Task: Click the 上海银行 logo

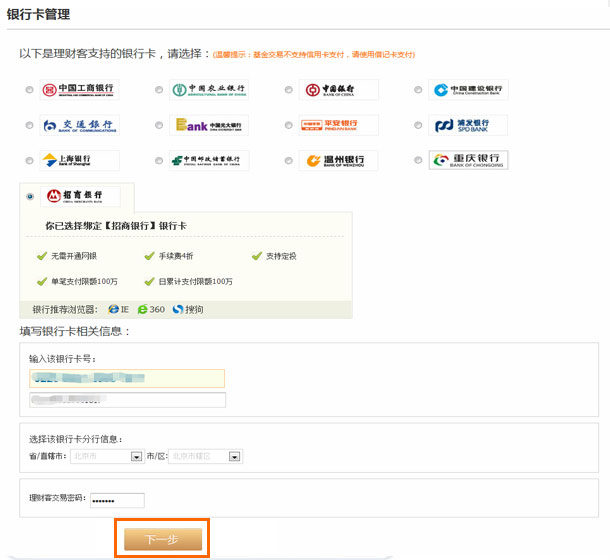Action: click(x=79, y=161)
